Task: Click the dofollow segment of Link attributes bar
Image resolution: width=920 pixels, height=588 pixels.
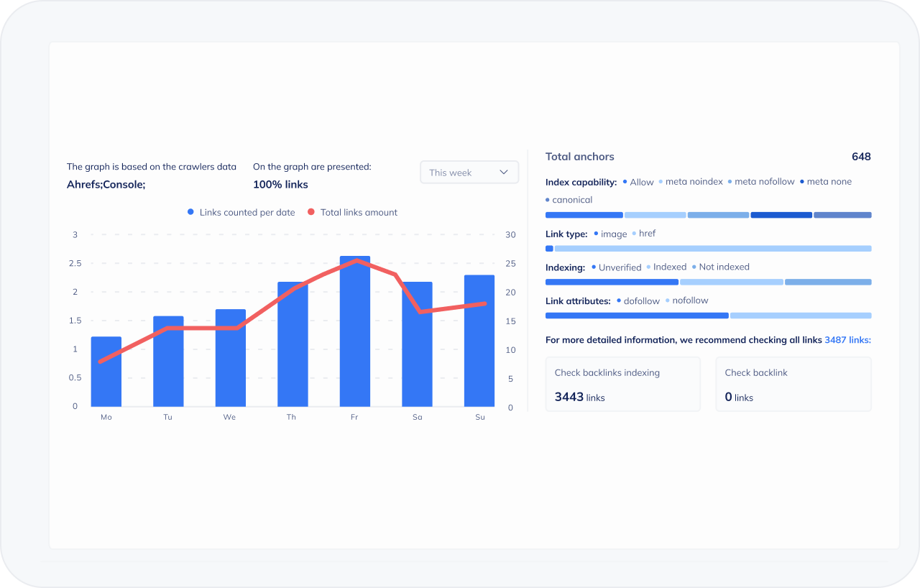Action: (637, 316)
